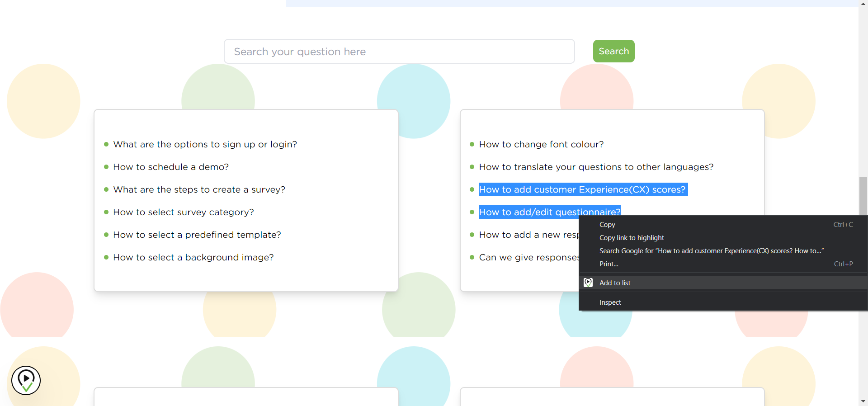868x406 pixels.
Task: Open 'How to change font colour?' question
Action: click(541, 144)
